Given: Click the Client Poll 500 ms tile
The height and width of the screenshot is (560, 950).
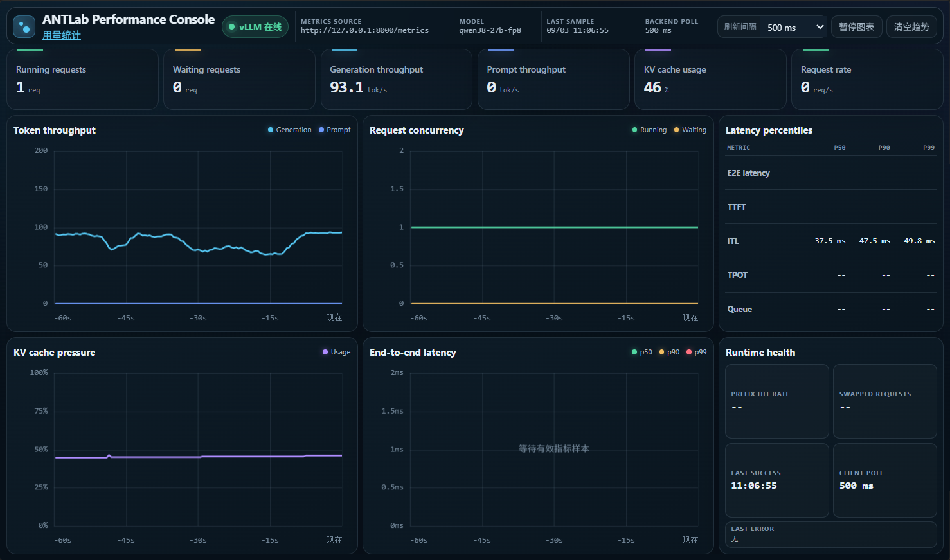Looking at the screenshot, I should pos(885,480).
